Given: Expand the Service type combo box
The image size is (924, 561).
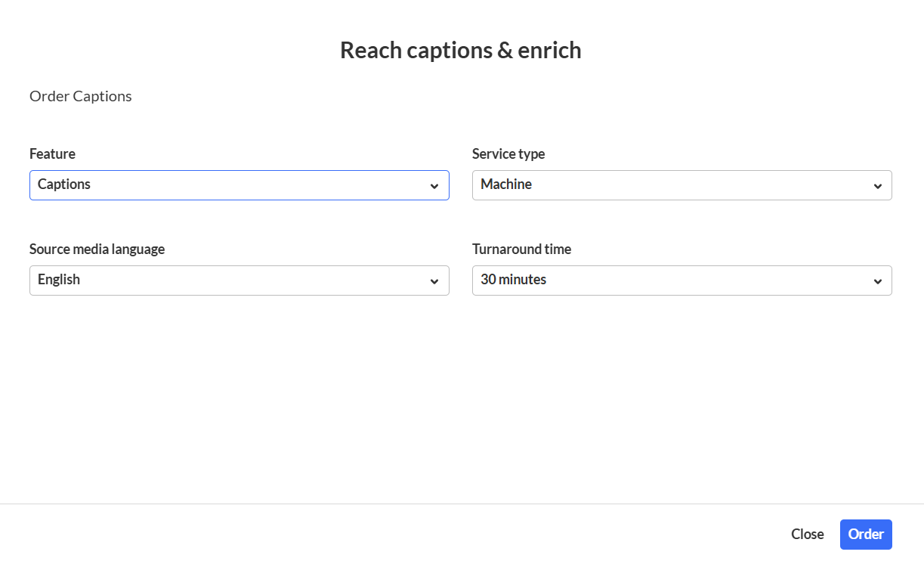Looking at the screenshot, I should tap(681, 185).
